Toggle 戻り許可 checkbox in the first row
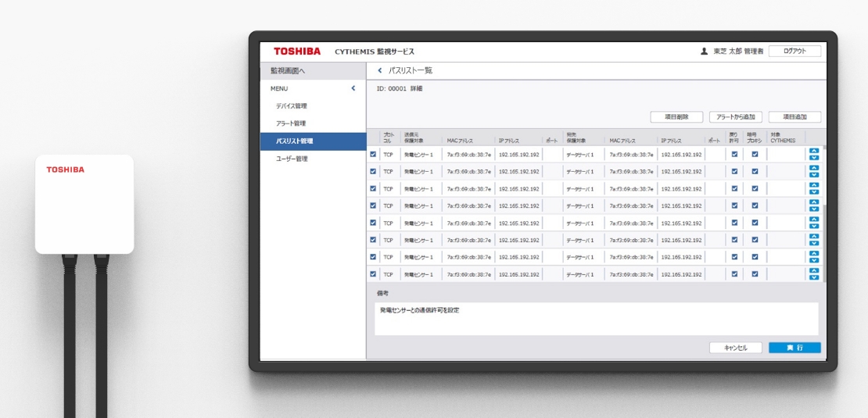Screen dimensions: 868x418 click(734, 155)
